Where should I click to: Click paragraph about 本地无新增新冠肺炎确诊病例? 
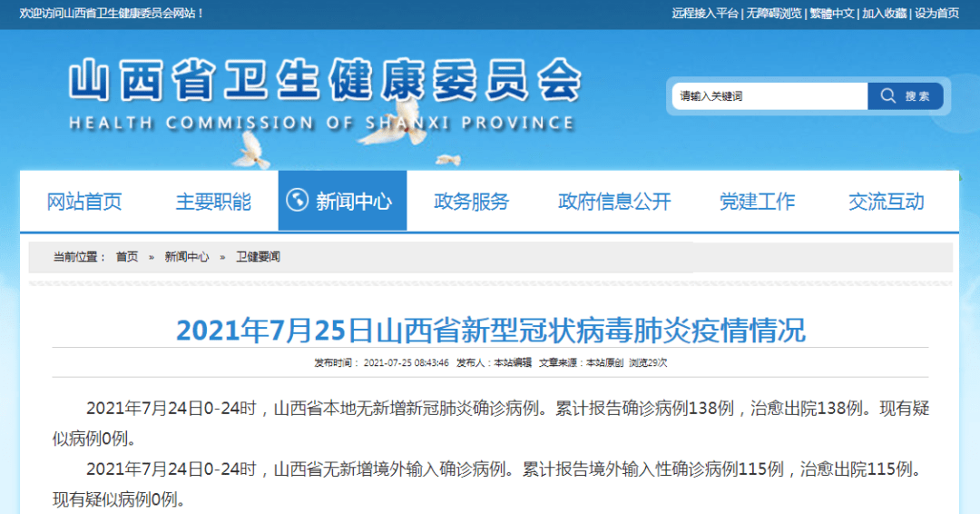pos(491,423)
